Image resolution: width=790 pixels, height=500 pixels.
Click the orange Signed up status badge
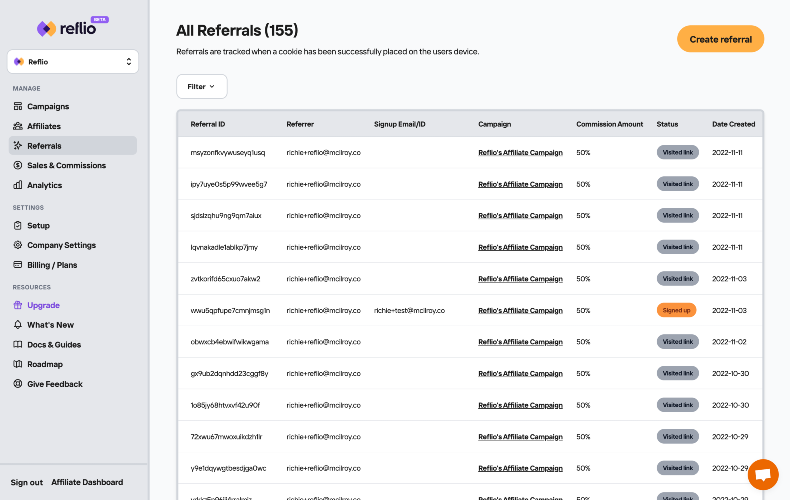point(677,310)
